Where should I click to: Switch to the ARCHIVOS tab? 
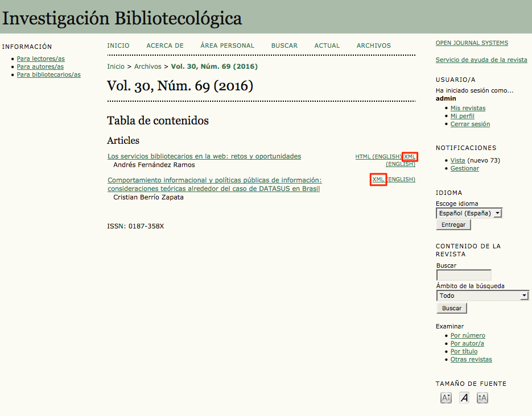373,45
